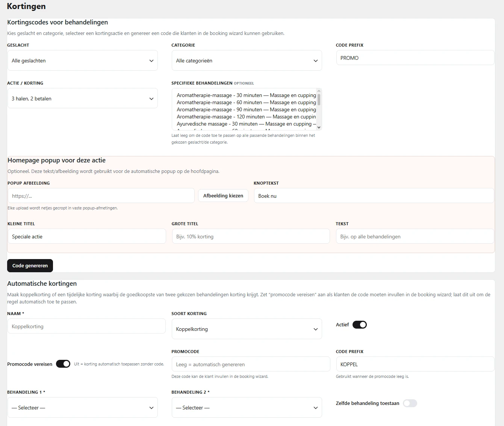Select Ayurvedische massage - 30 minuten
Image resolution: width=504 pixels, height=426 pixels.
(x=246, y=124)
